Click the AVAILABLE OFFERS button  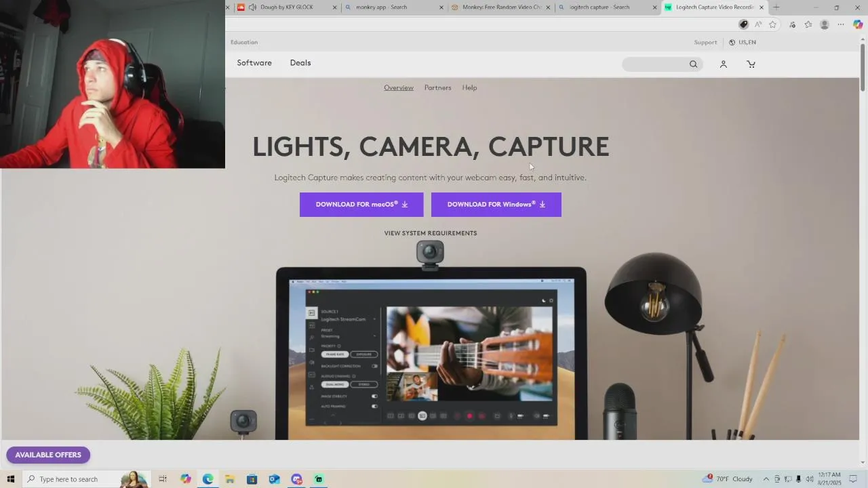(x=48, y=455)
